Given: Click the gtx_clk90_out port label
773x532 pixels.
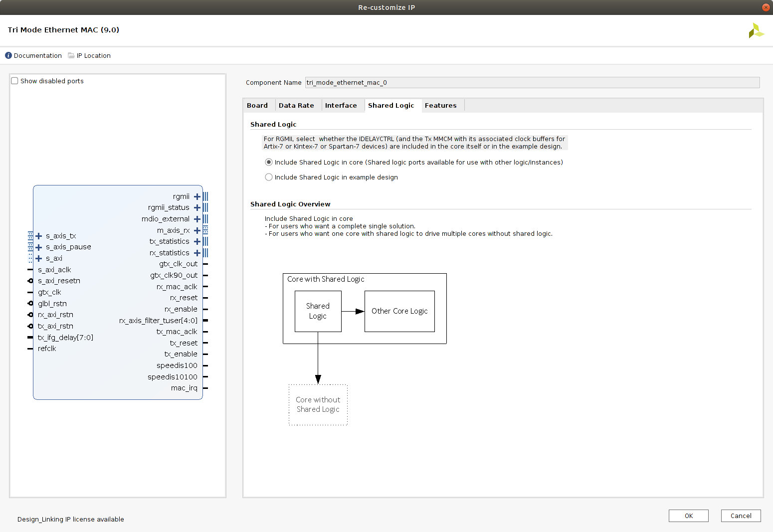Looking at the screenshot, I should 174,275.
